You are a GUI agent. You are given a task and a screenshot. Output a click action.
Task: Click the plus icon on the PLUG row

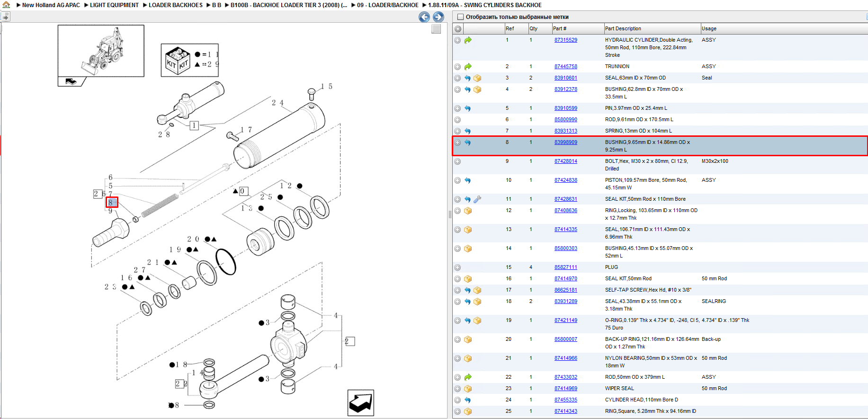point(457,267)
